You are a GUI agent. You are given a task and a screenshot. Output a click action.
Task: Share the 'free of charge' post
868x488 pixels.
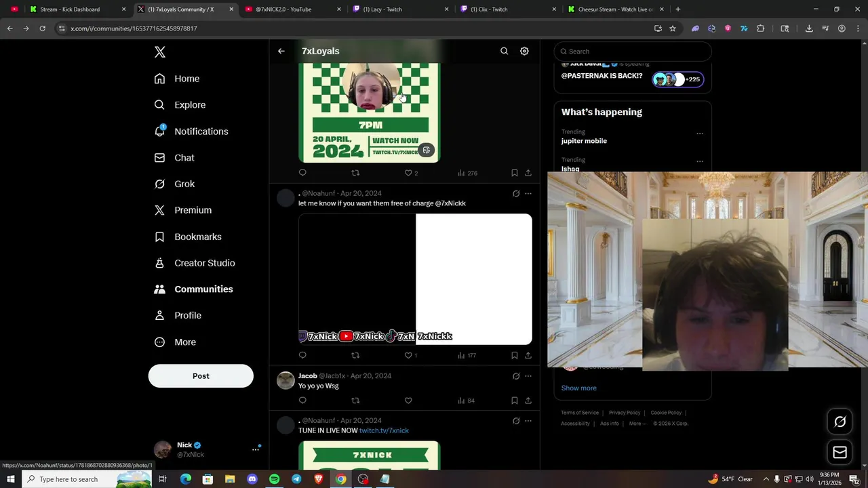(x=528, y=355)
